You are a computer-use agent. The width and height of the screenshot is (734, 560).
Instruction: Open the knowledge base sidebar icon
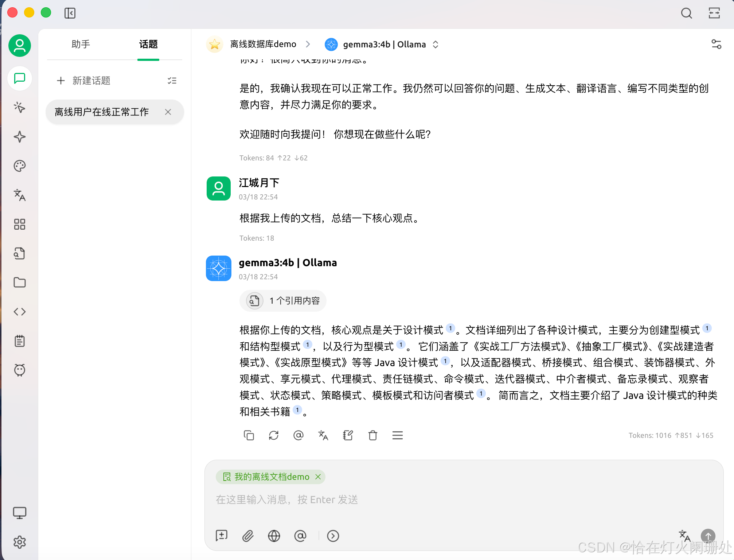[x=20, y=253]
